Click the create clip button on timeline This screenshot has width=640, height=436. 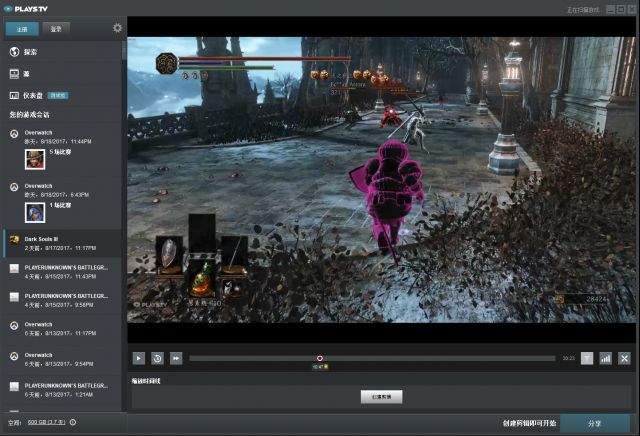[381, 396]
